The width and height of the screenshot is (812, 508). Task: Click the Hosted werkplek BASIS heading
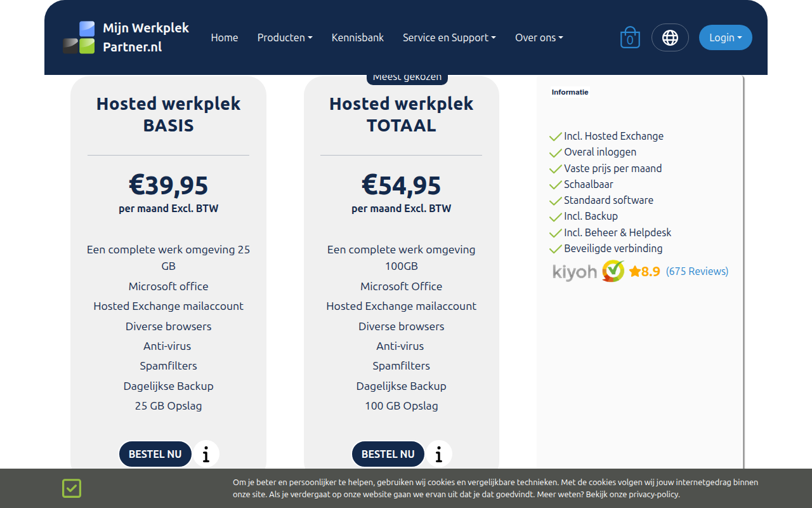(169, 114)
